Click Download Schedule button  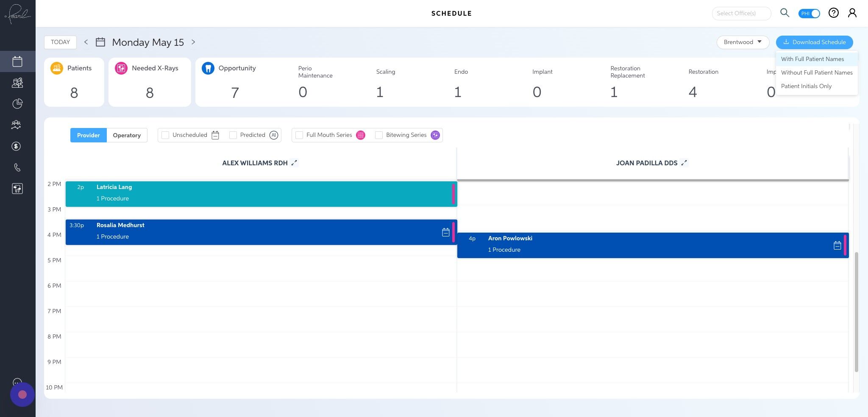814,42
